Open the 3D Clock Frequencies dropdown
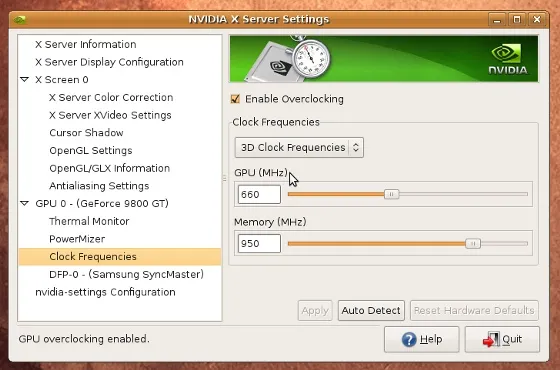This screenshot has height=370, width=560. tap(299, 148)
